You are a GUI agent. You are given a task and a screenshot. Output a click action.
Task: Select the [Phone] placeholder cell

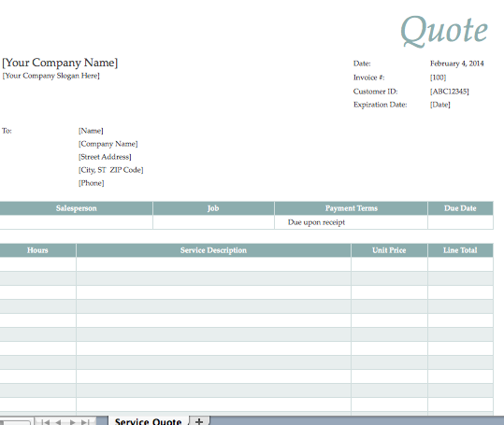click(x=92, y=183)
